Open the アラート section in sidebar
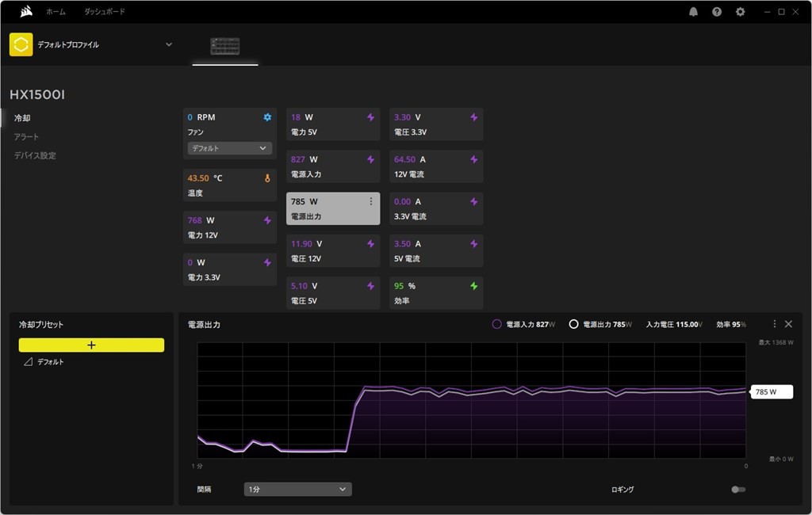This screenshot has height=515, width=812. [x=26, y=136]
